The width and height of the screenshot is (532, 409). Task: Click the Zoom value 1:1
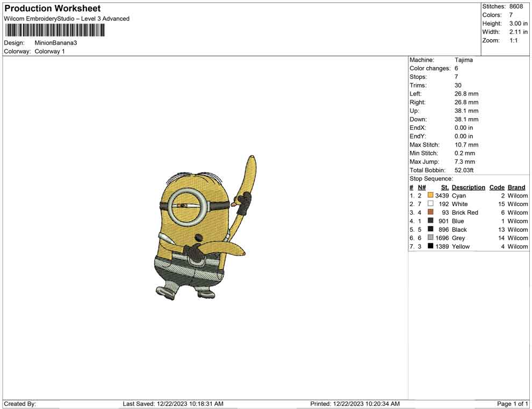pyautogui.click(x=514, y=40)
